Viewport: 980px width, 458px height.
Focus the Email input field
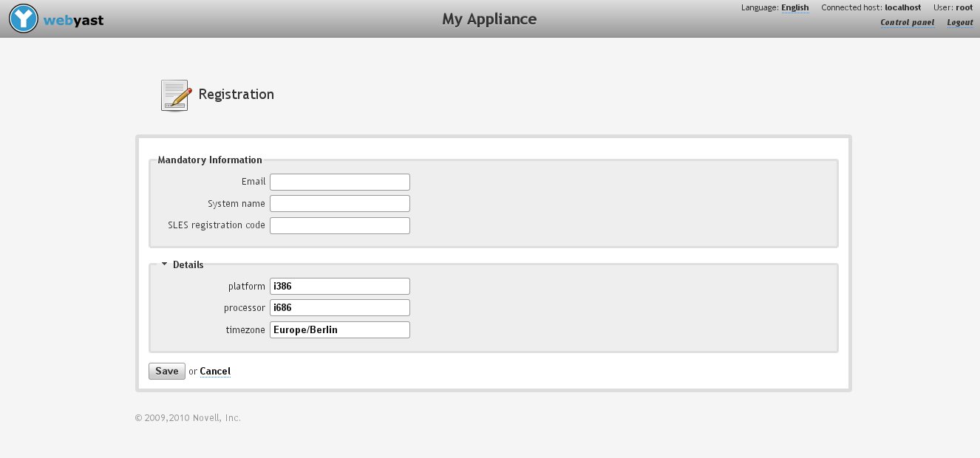pyautogui.click(x=339, y=182)
